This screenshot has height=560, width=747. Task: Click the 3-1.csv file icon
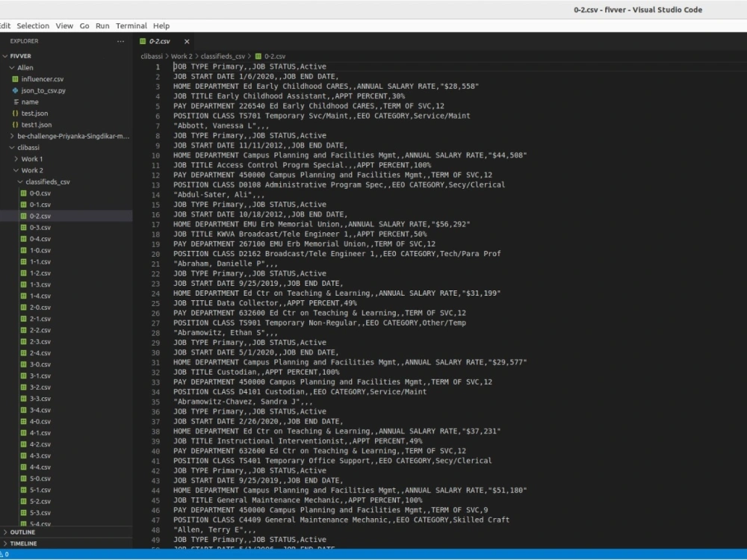[23, 376]
